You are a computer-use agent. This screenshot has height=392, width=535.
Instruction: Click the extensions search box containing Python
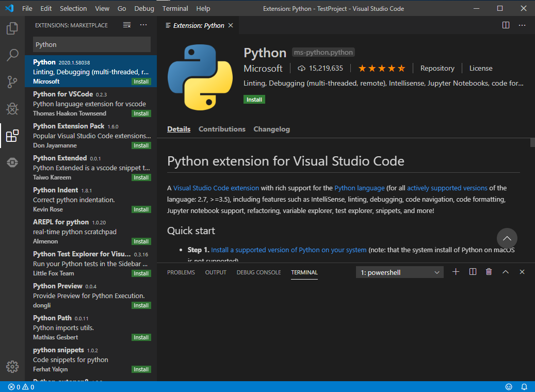point(92,45)
